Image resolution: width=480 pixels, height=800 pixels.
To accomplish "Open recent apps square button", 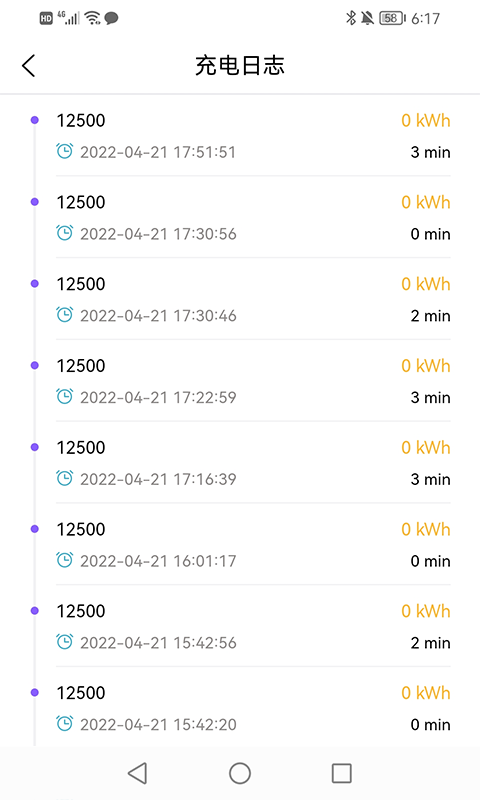I will (x=342, y=773).
